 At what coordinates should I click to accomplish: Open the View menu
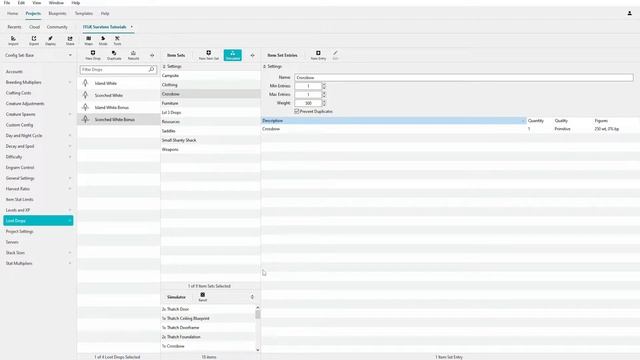point(37,2)
